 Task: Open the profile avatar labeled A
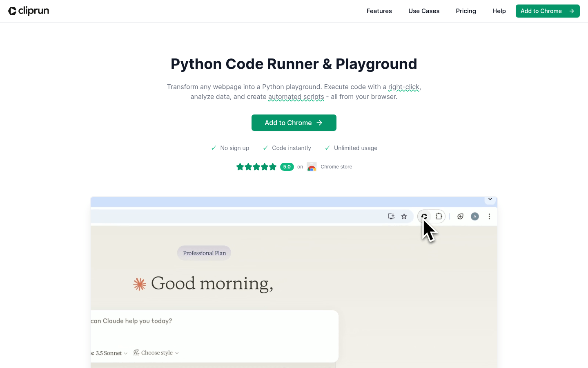[x=474, y=216]
